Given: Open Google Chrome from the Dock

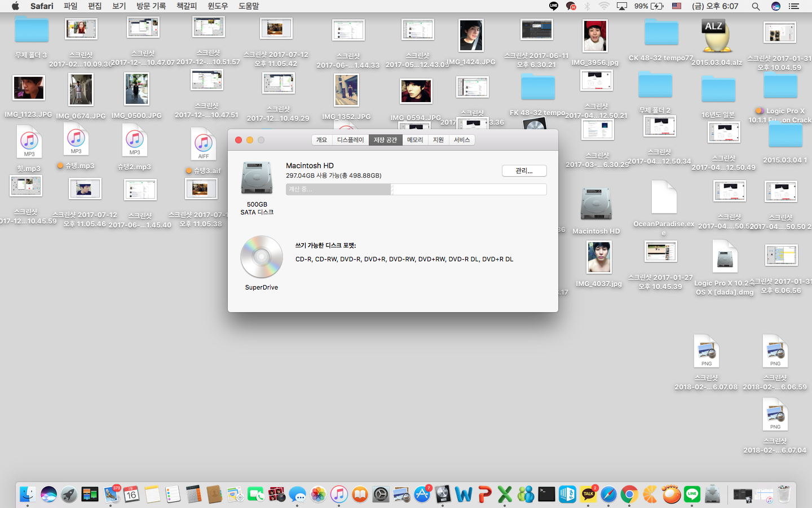Looking at the screenshot, I should [629, 494].
